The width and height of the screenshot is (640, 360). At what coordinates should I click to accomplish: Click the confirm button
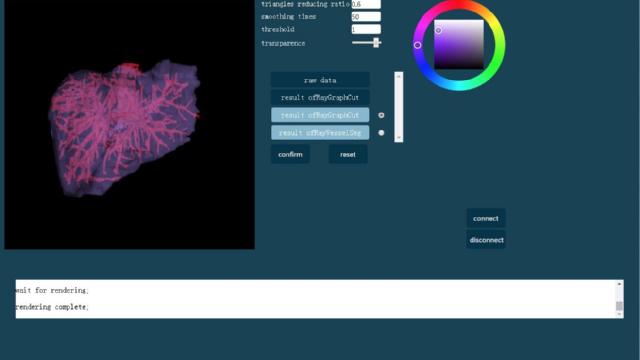tap(290, 154)
